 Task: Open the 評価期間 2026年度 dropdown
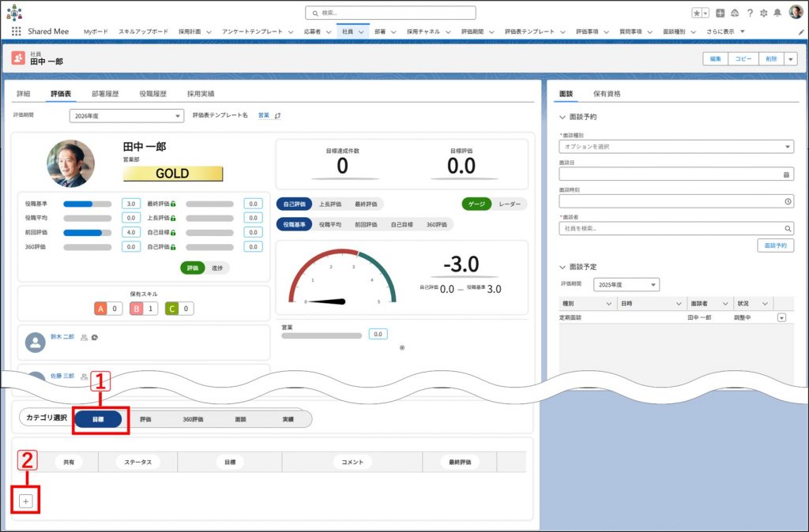click(x=125, y=116)
